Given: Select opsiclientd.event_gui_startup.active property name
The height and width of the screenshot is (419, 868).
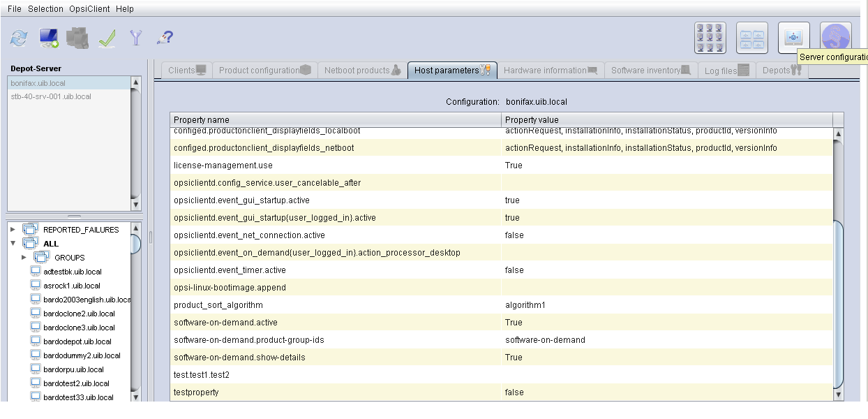Looking at the screenshot, I should pos(336,200).
